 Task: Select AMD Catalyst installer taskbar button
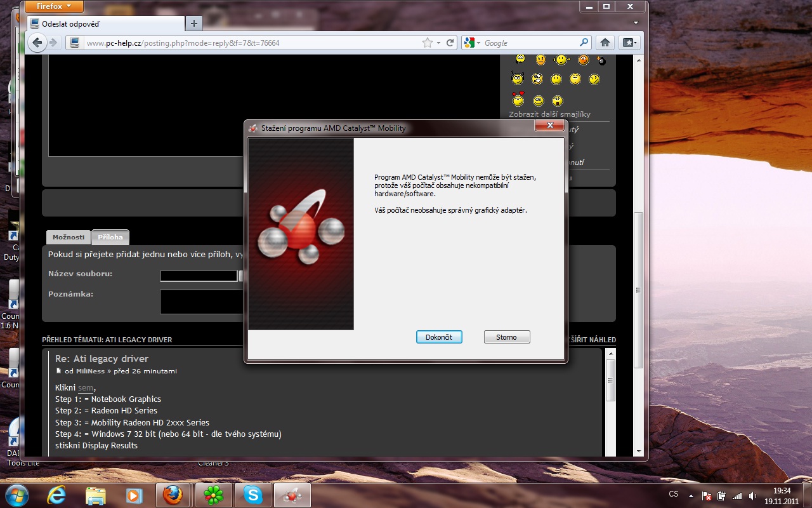click(292, 495)
